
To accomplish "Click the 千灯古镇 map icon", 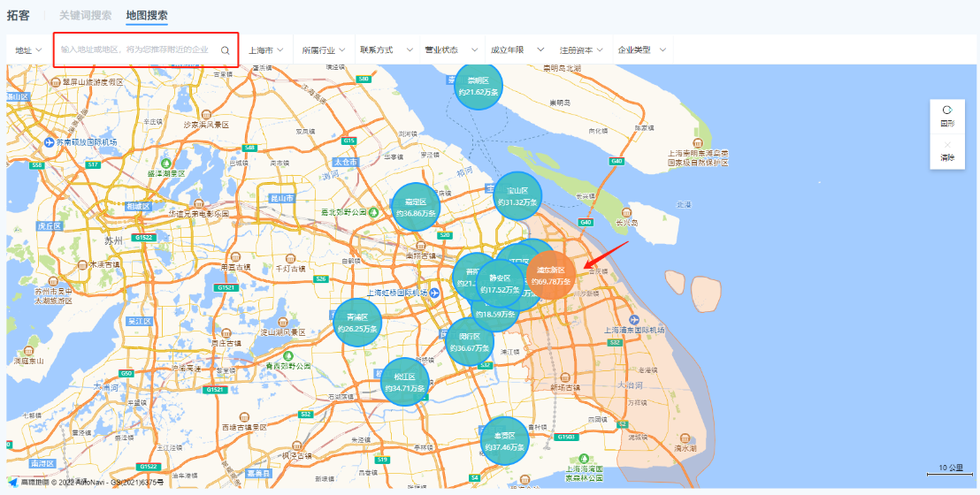I will [x=289, y=258].
